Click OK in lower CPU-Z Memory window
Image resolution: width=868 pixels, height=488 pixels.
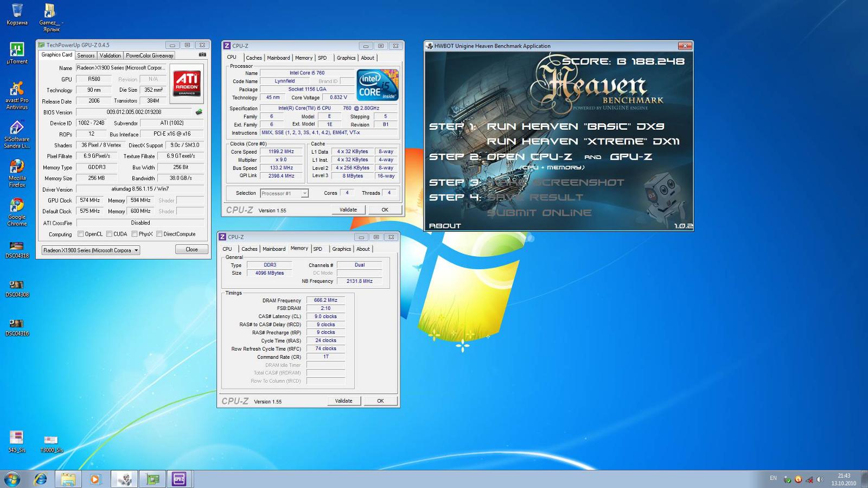pyautogui.click(x=380, y=401)
